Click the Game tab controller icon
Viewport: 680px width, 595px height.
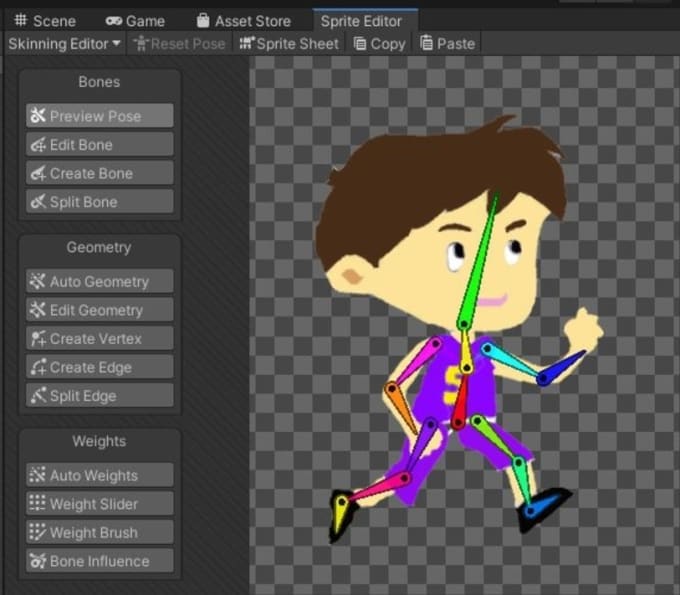[x=114, y=21]
